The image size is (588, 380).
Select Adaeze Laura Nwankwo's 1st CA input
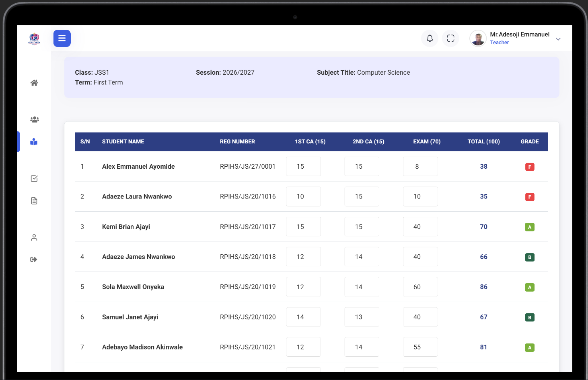[303, 196]
